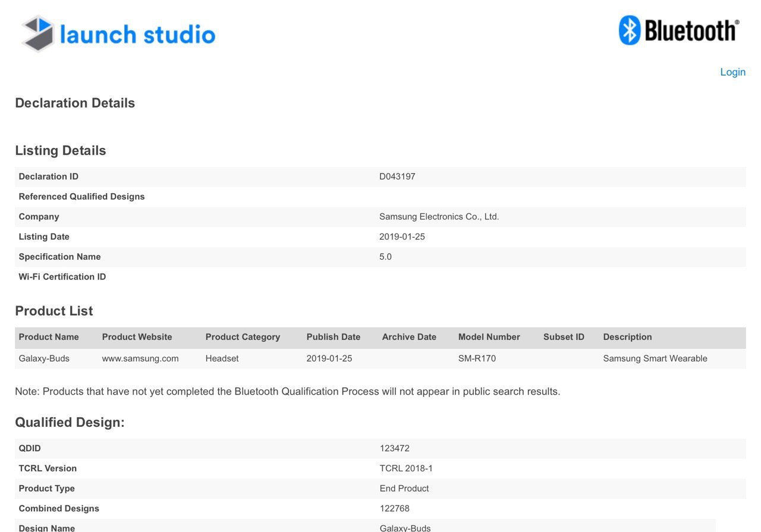Select QDID value 123472
The width and height of the screenshot is (761, 532).
[395, 448]
